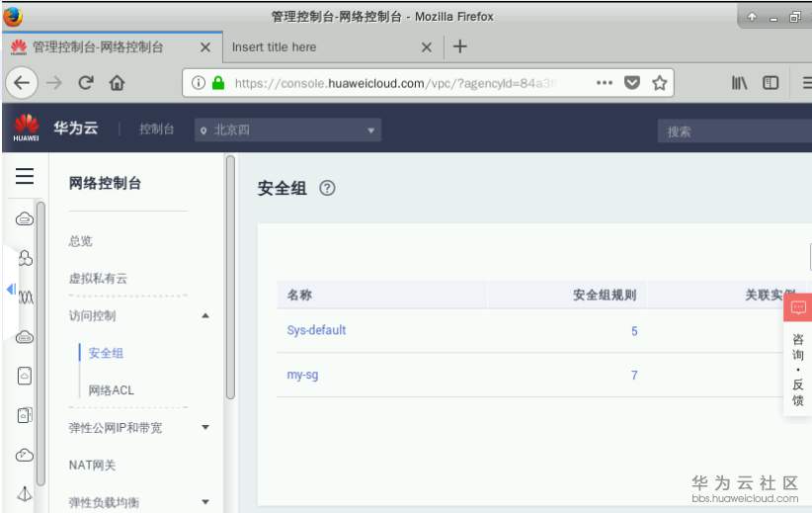Show site information icon in address bar
Image resolution: width=812 pixels, height=513 pixels.
point(199,83)
